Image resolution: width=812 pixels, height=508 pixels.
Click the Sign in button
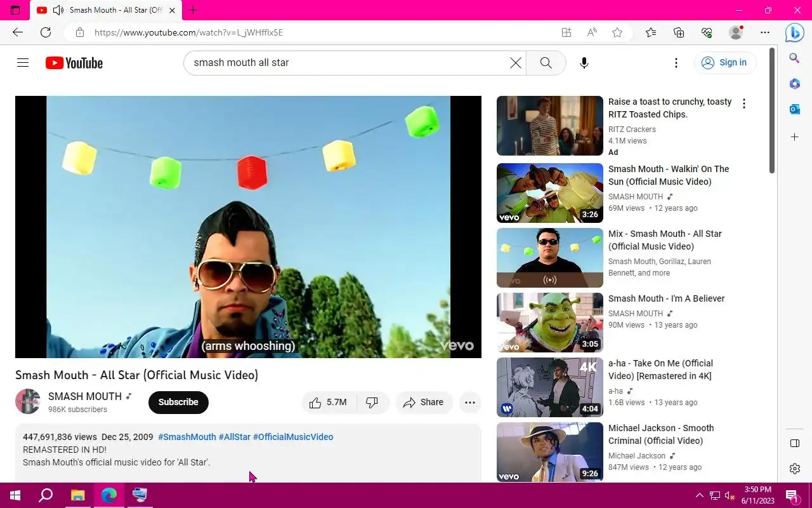click(725, 62)
